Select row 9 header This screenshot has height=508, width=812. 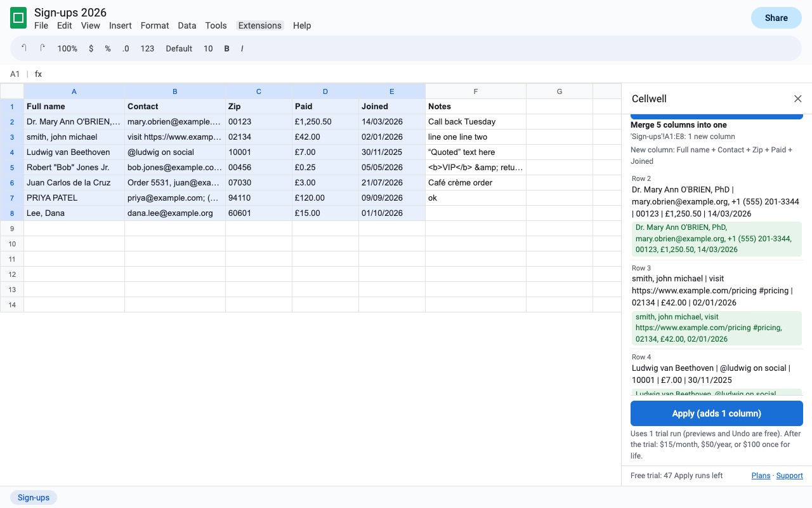pos(12,229)
